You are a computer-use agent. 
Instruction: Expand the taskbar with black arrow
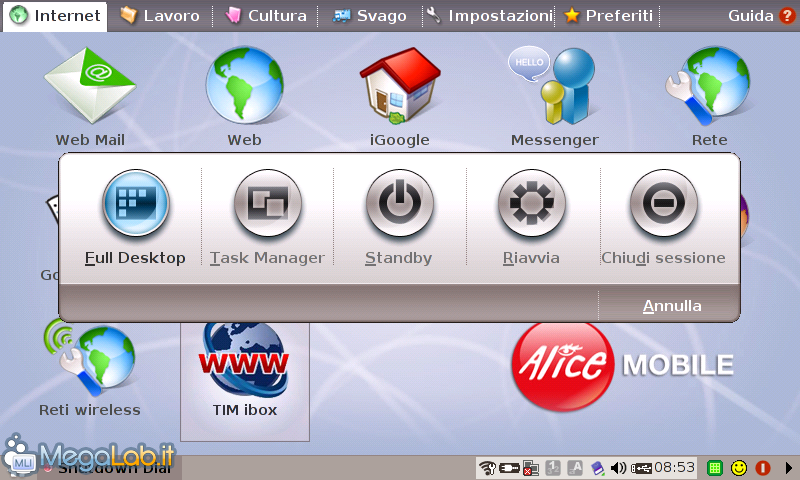pos(788,468)
